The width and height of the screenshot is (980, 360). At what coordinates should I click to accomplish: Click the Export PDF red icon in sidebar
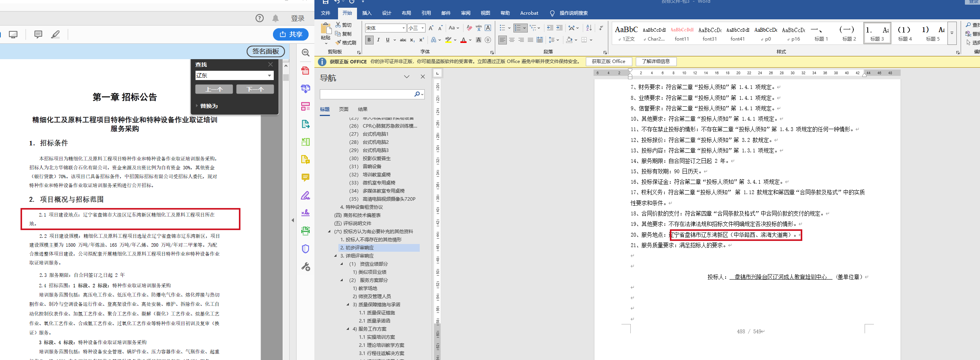tap(305, 70)
